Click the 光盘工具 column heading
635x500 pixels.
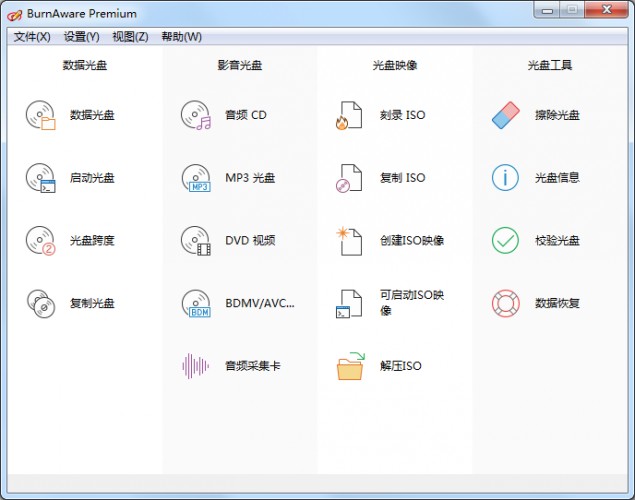[550, 65]
